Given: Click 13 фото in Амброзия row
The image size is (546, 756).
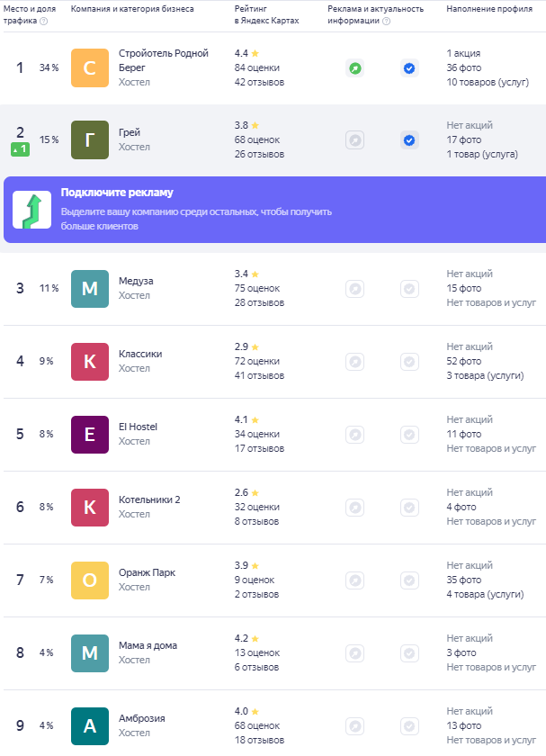Looking at the screenshot, I should pyautogui.click(x=463, y=725).
